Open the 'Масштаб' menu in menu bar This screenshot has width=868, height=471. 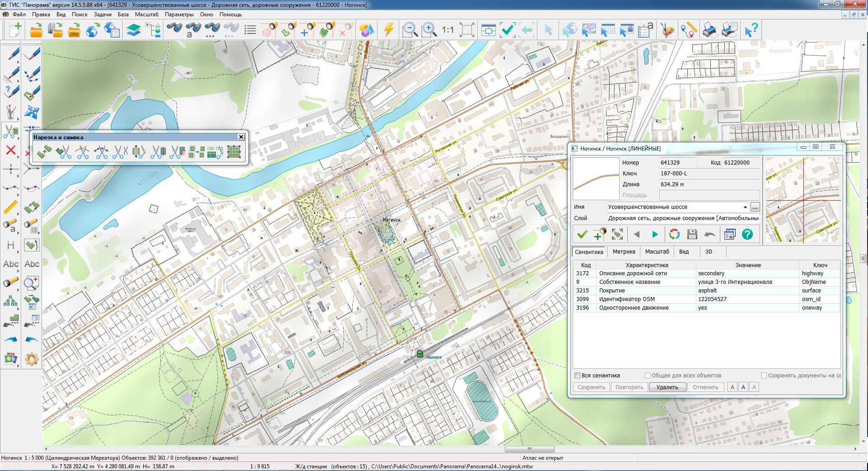[x=146, y=14]
